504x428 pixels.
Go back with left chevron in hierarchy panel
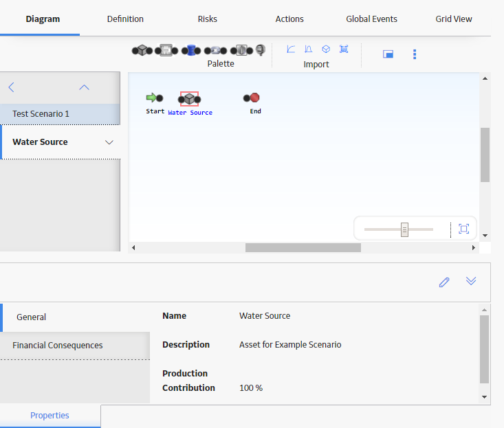pyautogui.click(x=11, y=87)
